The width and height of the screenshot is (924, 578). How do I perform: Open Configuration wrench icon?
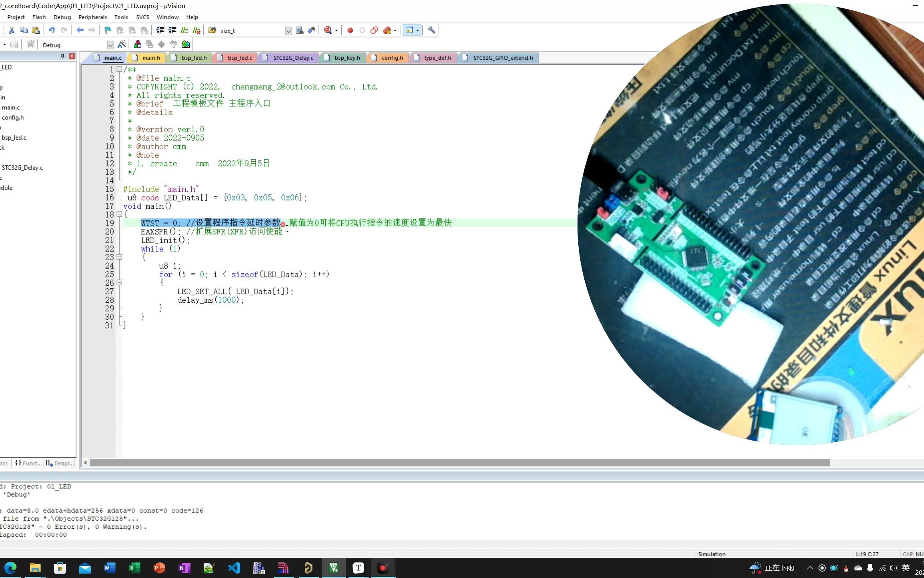point(431,30)
